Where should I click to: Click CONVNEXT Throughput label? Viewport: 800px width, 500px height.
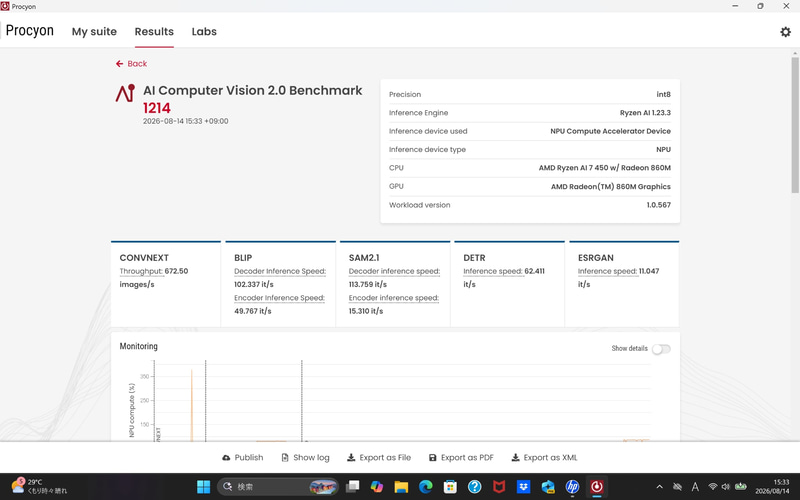coord(141,271)
